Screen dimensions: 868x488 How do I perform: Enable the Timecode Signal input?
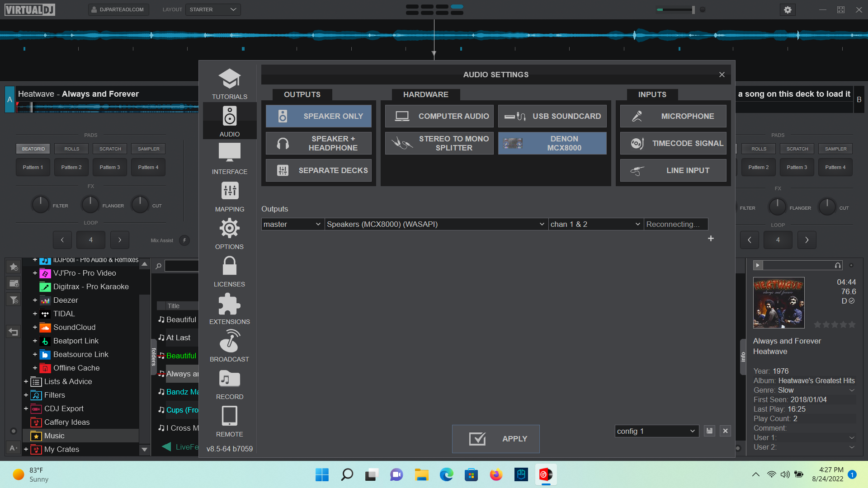673,143
